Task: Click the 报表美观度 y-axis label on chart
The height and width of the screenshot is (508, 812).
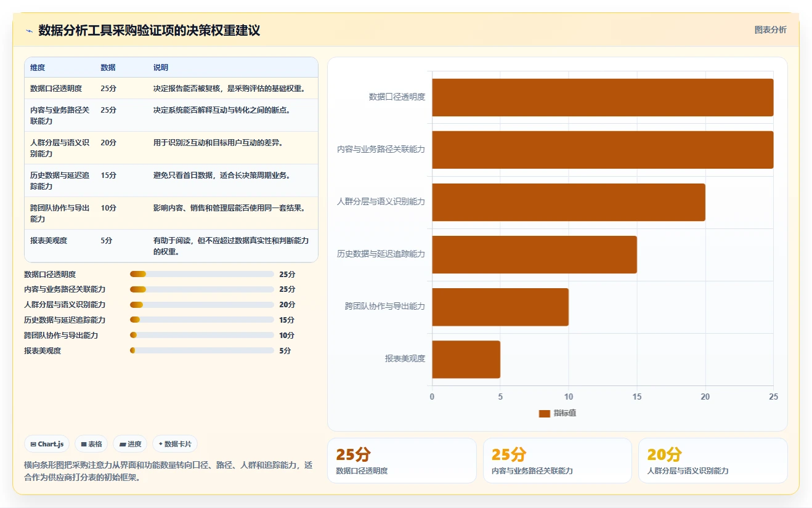Action: [405, 358]
